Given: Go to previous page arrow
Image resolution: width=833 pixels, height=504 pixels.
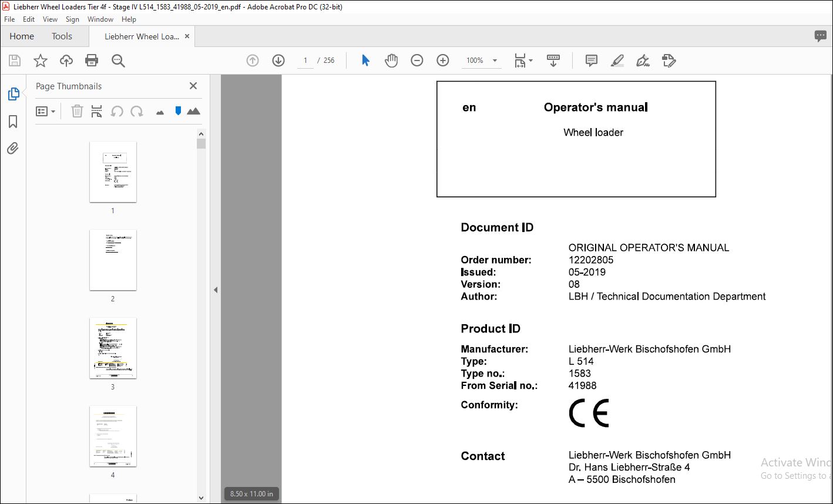Looking at the screenshot, I should (253, 61).
